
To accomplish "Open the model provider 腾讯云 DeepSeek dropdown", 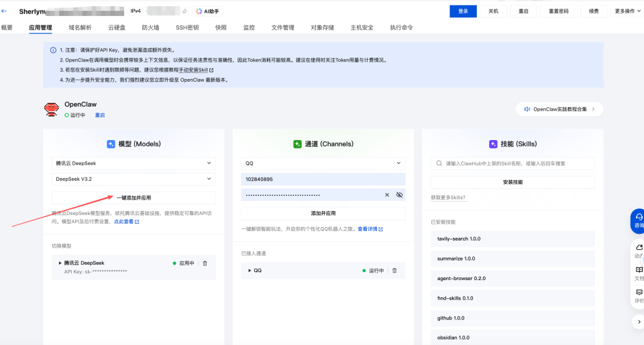I will (134, 163).
